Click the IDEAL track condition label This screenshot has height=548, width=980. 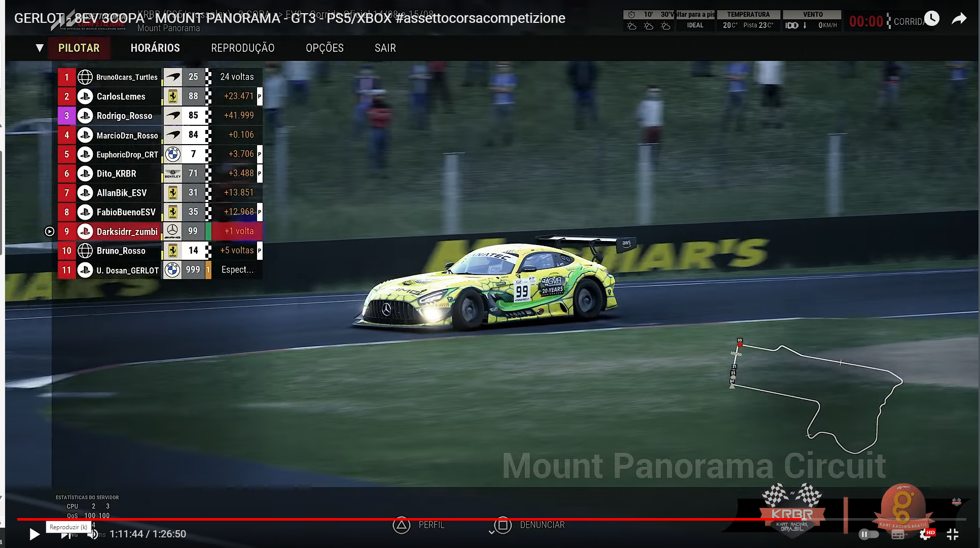tap(695, 25)
